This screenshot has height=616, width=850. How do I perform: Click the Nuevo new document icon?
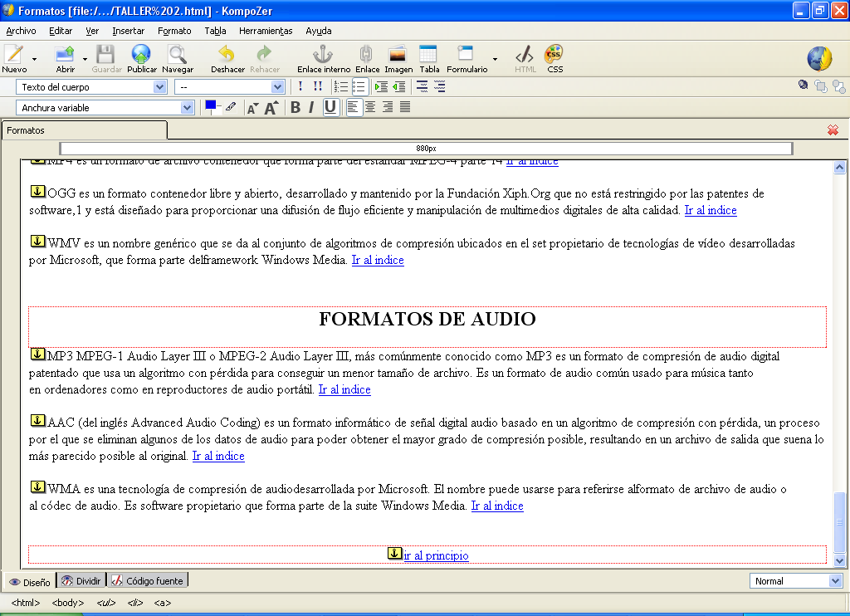(13, 54)
